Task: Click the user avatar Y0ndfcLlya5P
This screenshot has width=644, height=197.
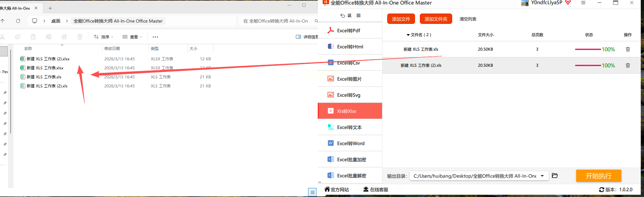Action: [x=525, y=3]
